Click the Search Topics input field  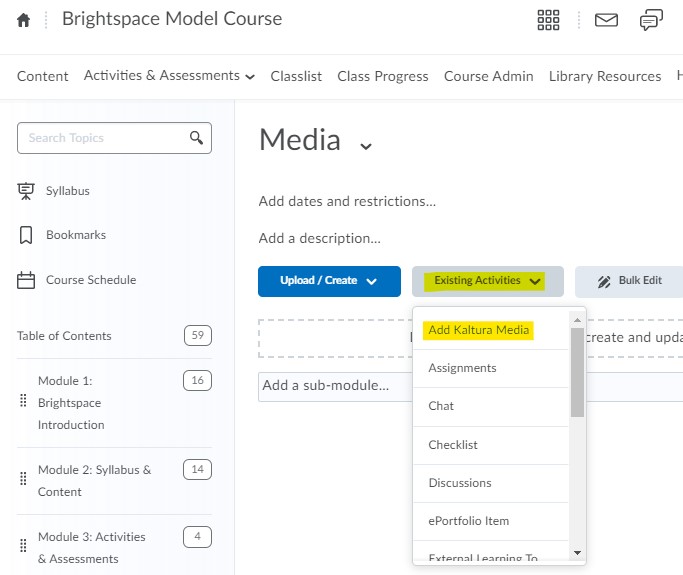pyautogui.click(x=100, y=138)
